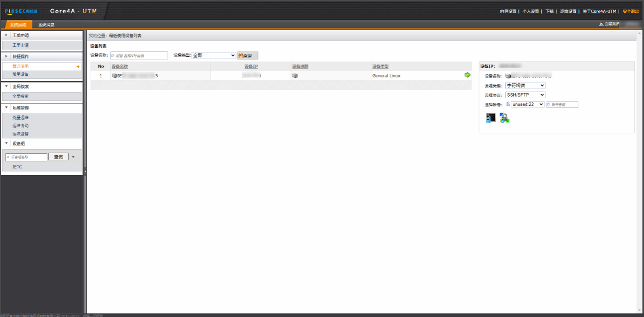Switch to the 系统消息 tab
This screenshot has height=317, width=644.
[x=46, y=24]
